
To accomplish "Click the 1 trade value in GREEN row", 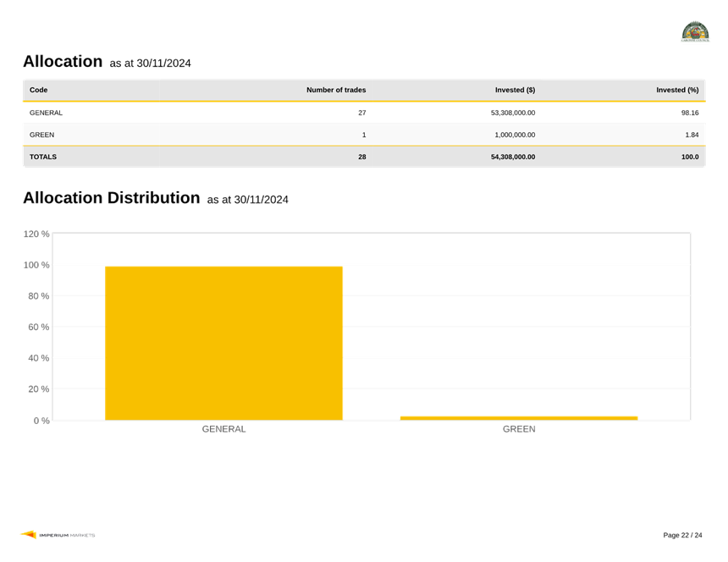I will pos(364,135).
